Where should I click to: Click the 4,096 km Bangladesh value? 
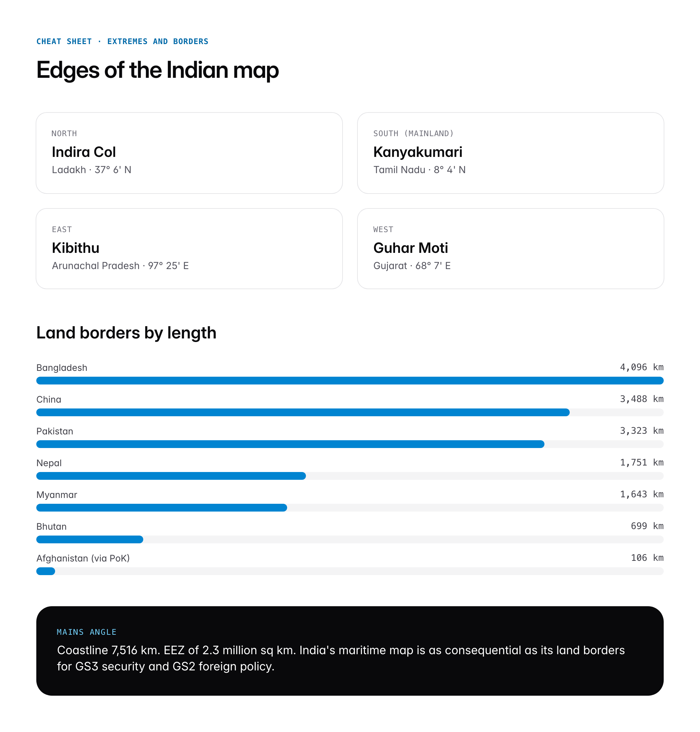point(641,367)
